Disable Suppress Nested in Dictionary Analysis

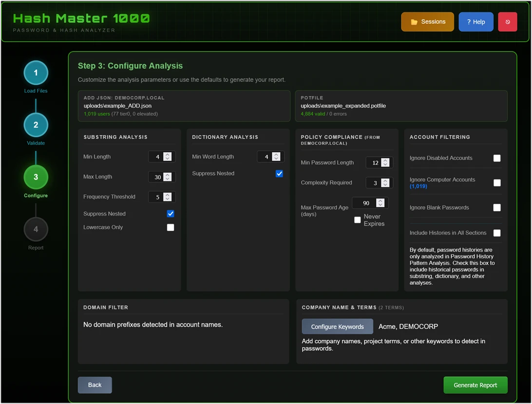(x=279, y=173)
